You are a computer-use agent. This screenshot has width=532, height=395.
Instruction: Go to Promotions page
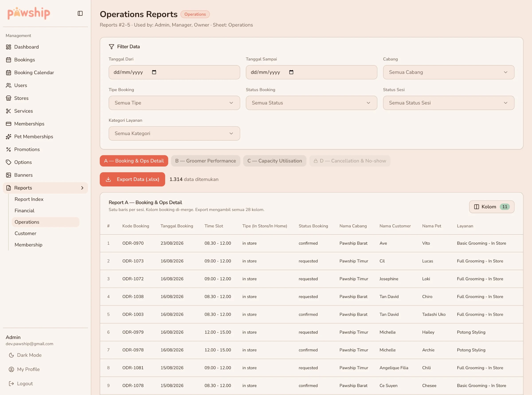click(x=45, y=149)
